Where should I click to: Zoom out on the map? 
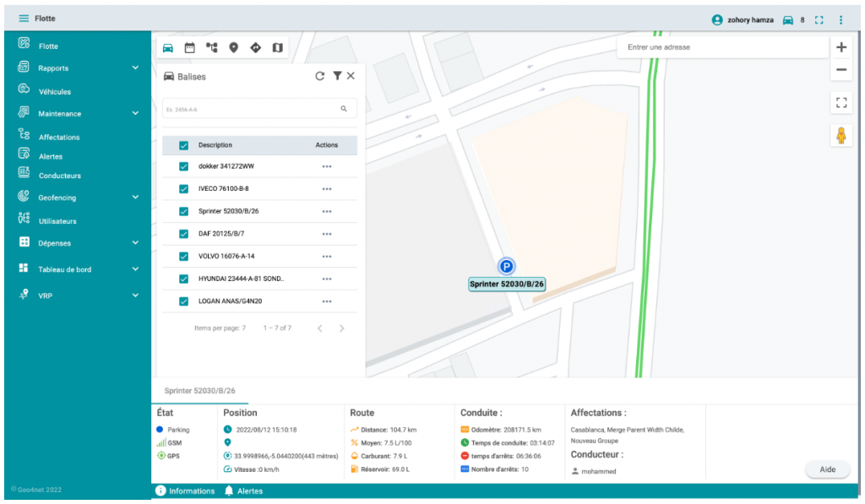(841, 69)
